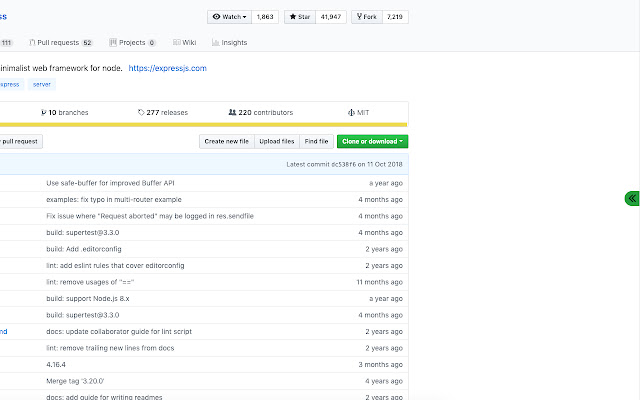The image size is (640, 400).
Task: Click Find file button
Action: click(x=316, y=141)
